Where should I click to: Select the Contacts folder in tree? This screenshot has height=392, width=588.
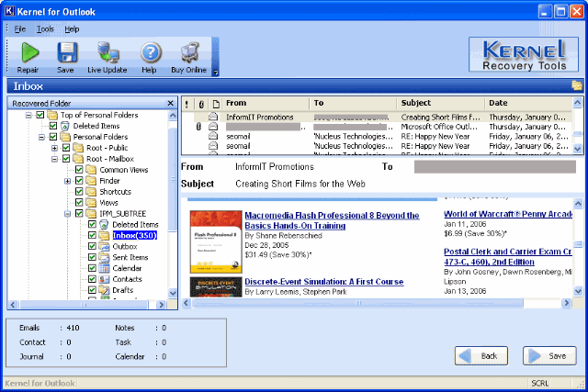[x=127, y=279]
